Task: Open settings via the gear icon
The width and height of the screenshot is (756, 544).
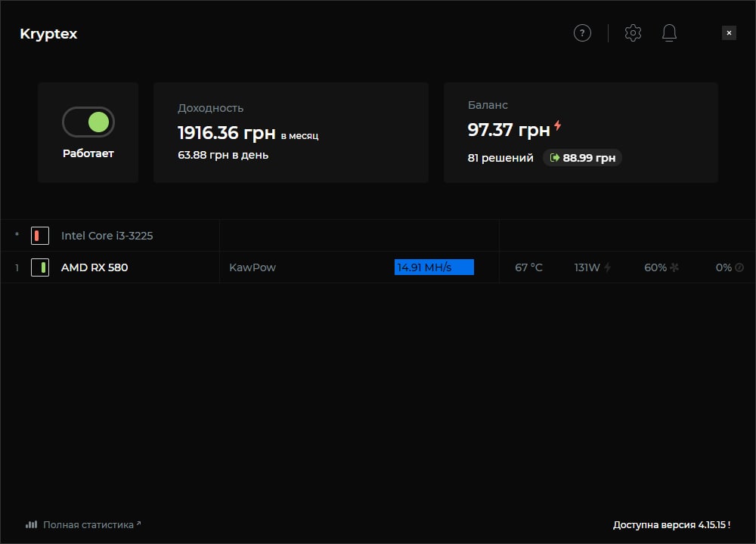Action: [x=633, y=32]
